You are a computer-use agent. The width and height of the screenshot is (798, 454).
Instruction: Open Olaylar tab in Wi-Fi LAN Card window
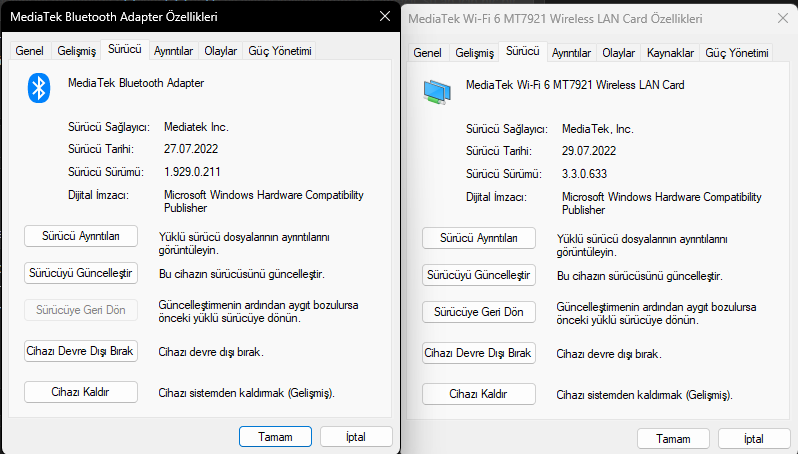pyautogui.click(x=619, y=53)
